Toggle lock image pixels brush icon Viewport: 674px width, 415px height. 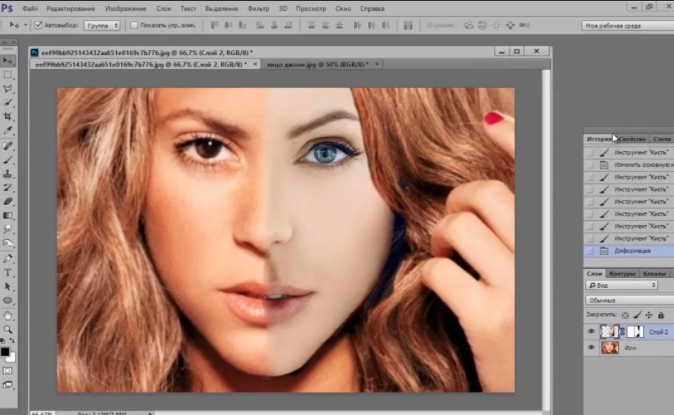pyautogui.click(x=637, y=315)
